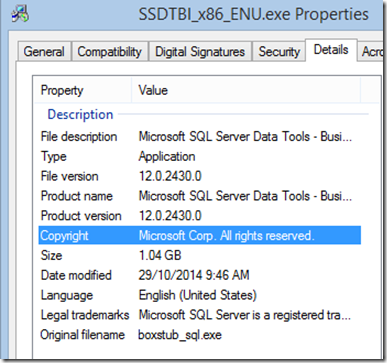Click the Product name property label

77,196
